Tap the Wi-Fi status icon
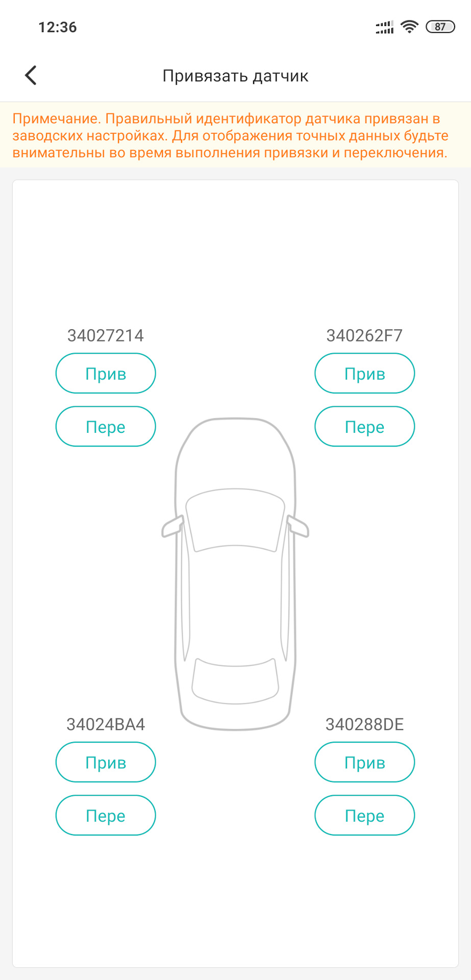Image resolution: width=471 pixels, height=980 pixels. [409, 27]
